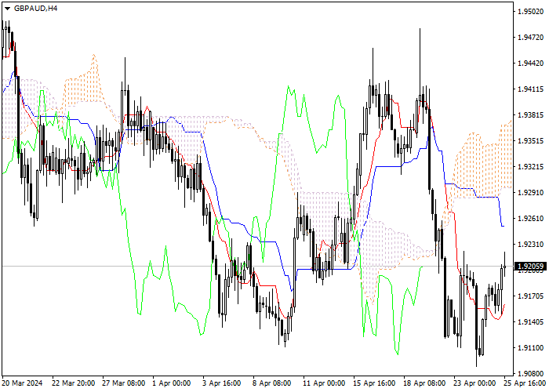Click the GBPAUD,H4 chart title
This screenshot has width=549, height=392.
pyautogui.click(x=36, y=9)
